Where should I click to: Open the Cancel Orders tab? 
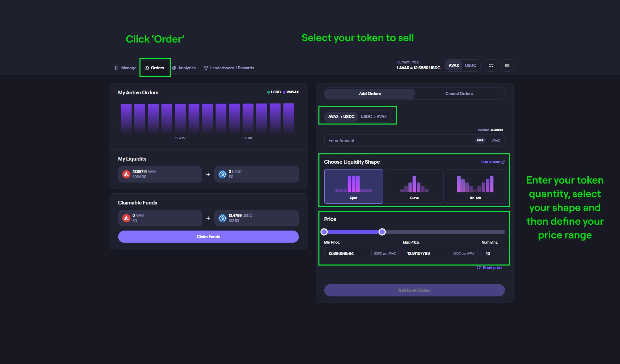click(x=459, y=94)
